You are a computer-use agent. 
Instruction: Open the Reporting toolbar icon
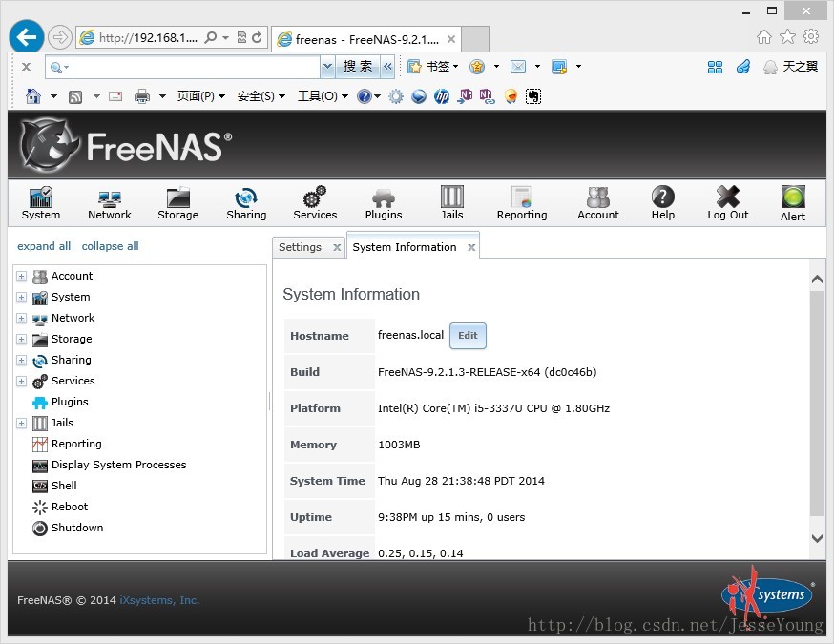point(522,203)
